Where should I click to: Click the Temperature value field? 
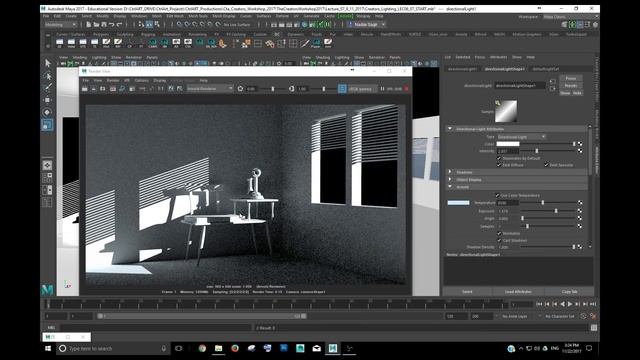(508, 203)
